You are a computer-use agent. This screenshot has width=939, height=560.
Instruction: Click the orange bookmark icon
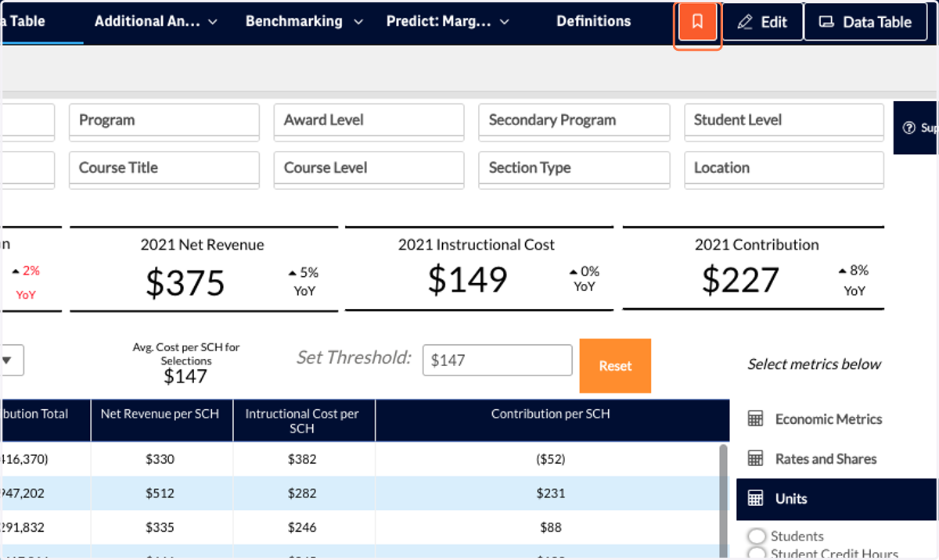(697, 22)
